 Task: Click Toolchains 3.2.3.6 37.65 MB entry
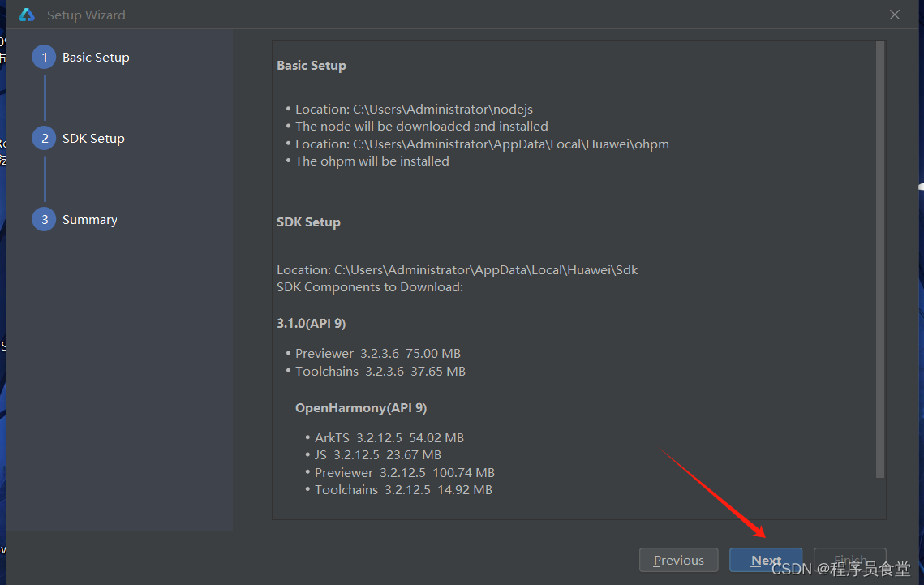click(x=380, y=371)
